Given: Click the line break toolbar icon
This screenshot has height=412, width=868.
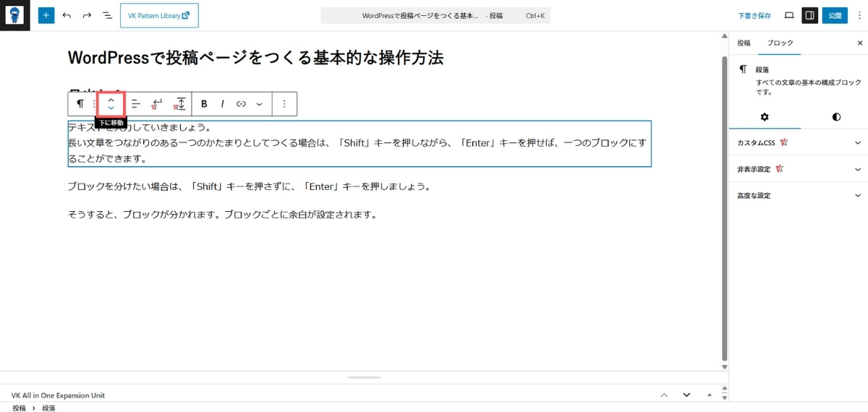Looking at the screenshot, I should 157,104.
